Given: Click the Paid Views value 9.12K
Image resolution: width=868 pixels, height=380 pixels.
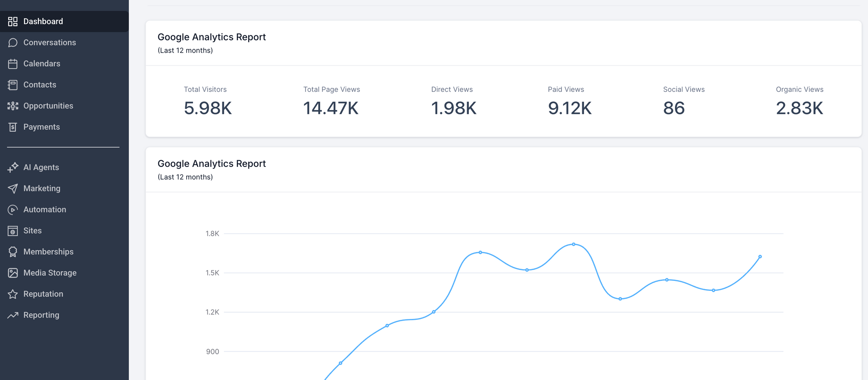Looking at the screenshot, I should 570,108.
